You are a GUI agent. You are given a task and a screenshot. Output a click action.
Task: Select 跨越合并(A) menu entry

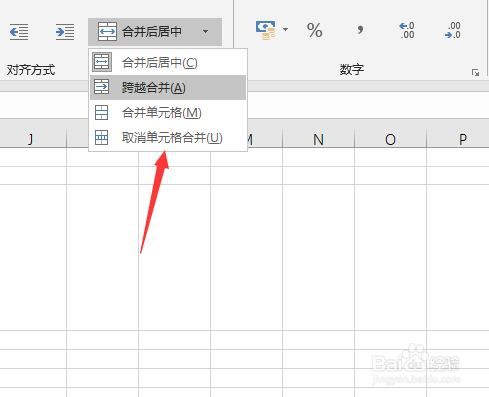click(168, 87)
